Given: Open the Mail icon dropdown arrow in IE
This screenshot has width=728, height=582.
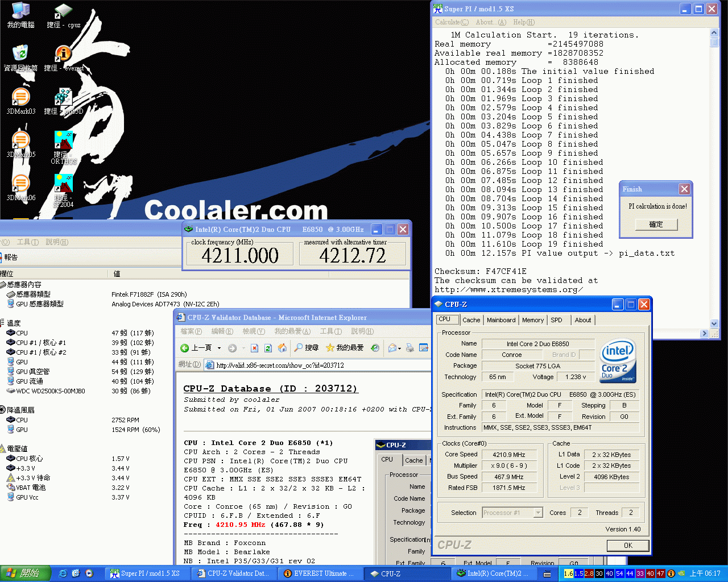Looking at the screenshot, I should click(x=400, y=348).
